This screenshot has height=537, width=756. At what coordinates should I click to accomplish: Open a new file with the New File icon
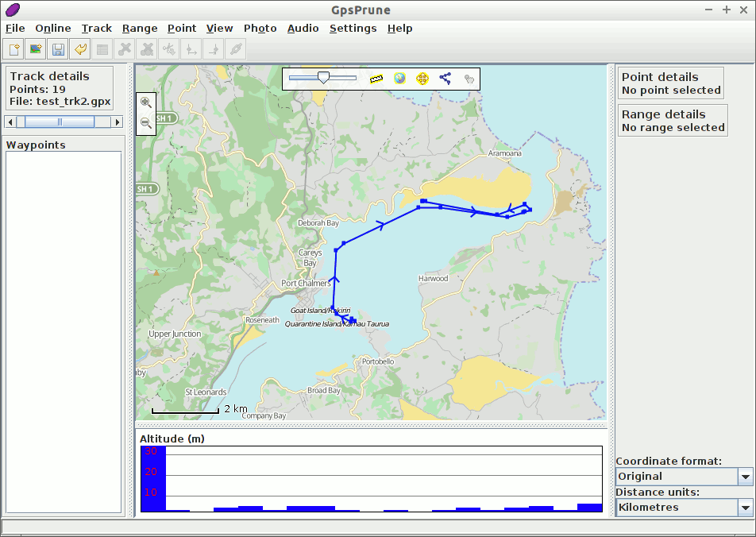pos(13,48)
